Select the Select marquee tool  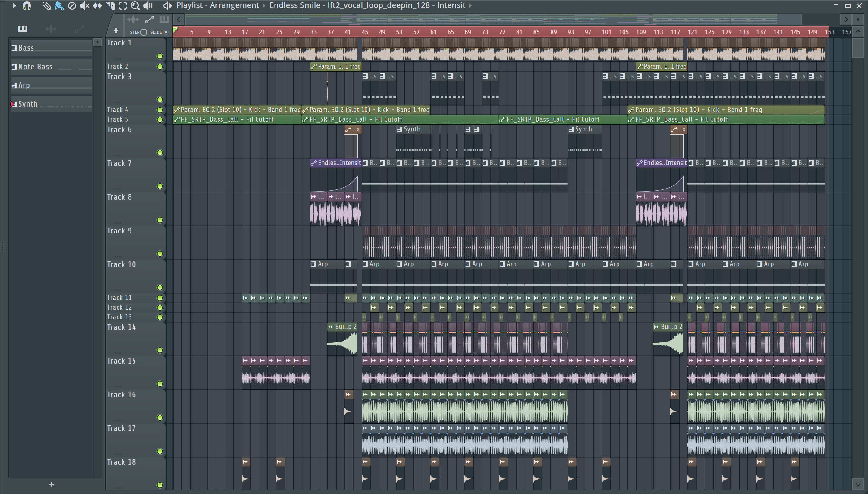coord(123,5)
